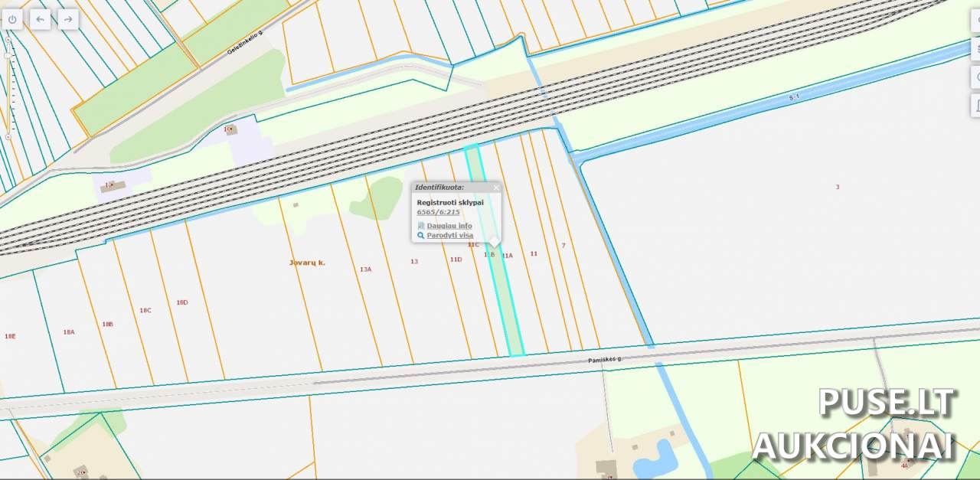980x480 pixels.
Task: Click the large parcel labeled 3
Action: coord(837,187)
